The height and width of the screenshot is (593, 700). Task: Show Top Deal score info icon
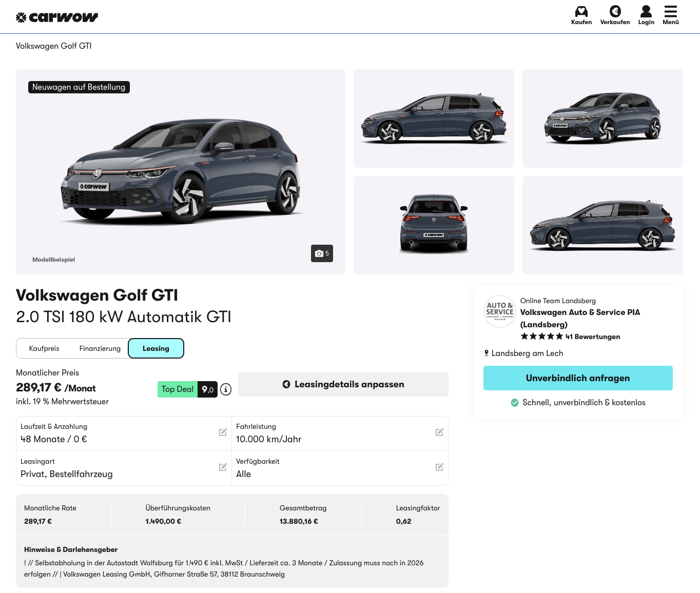(x=226, y=390)
